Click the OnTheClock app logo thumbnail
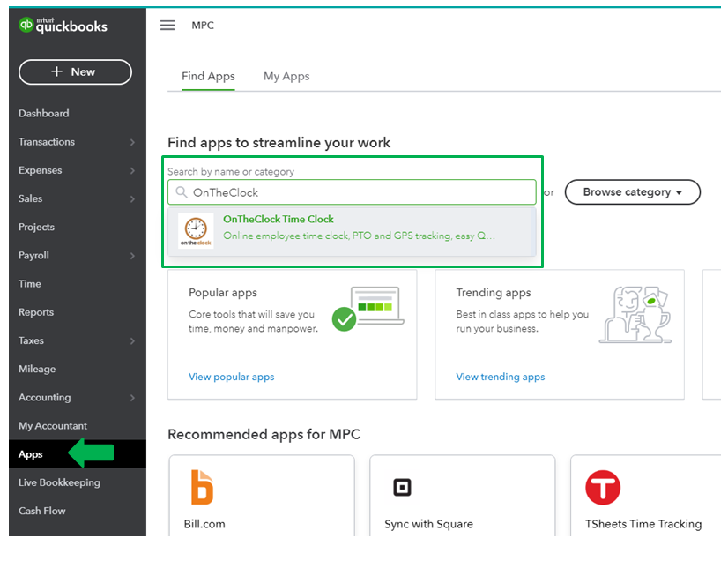Viewport: 728px width, 561px height. 196,231
